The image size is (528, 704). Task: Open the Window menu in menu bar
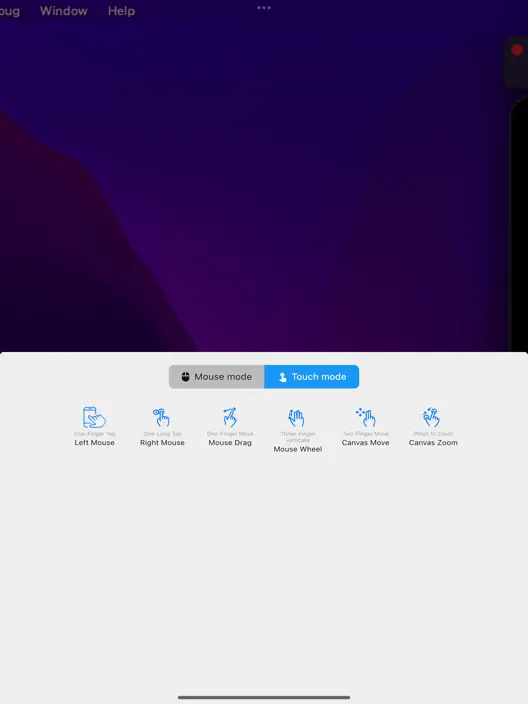click(x=64, y=11)
